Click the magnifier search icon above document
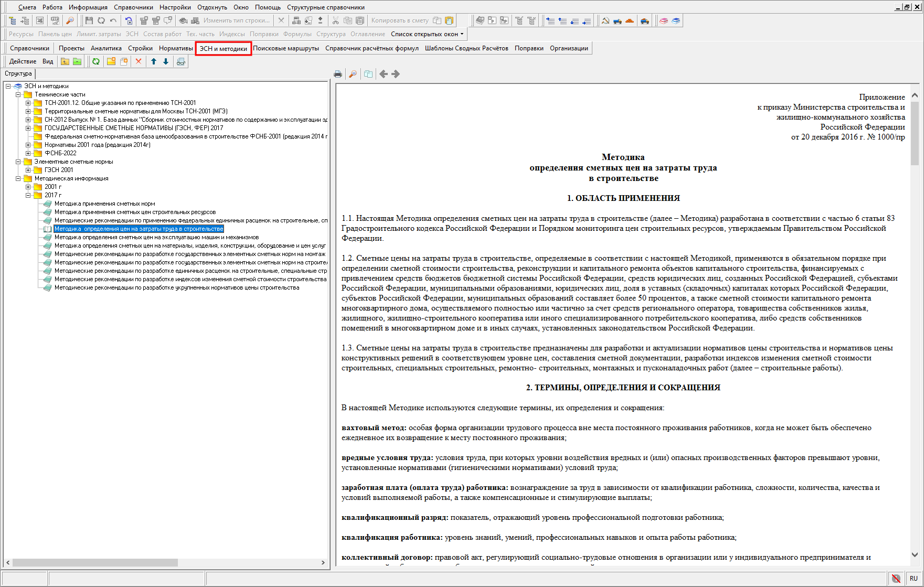Screen dimensions: 924x587 click(x=353, y=74)
